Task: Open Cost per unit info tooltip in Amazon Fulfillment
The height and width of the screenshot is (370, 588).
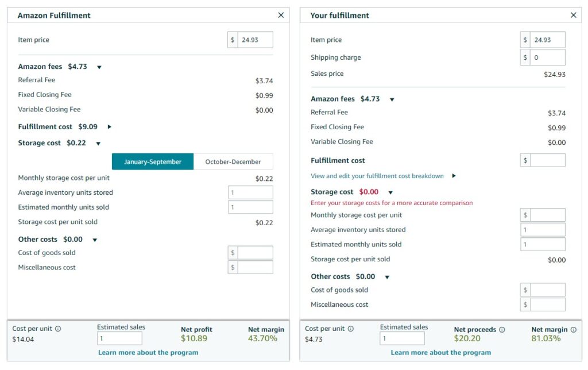Action: [57, 328]
